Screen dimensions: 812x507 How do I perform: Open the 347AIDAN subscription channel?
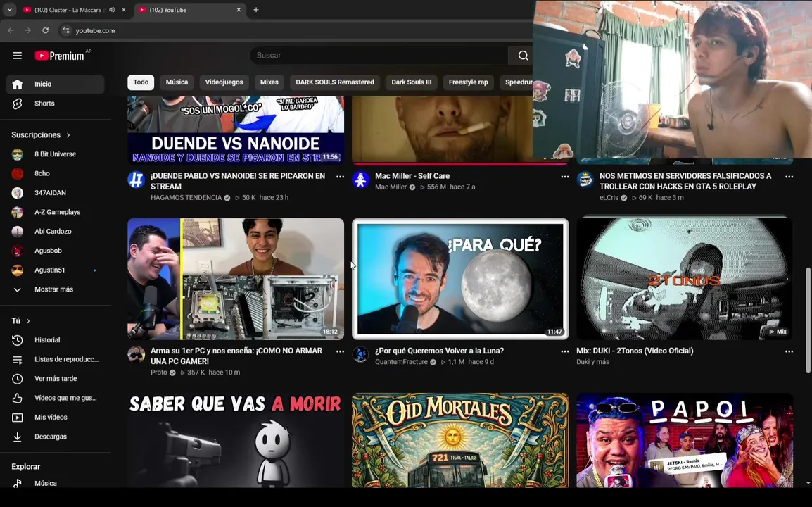[55, 193]
